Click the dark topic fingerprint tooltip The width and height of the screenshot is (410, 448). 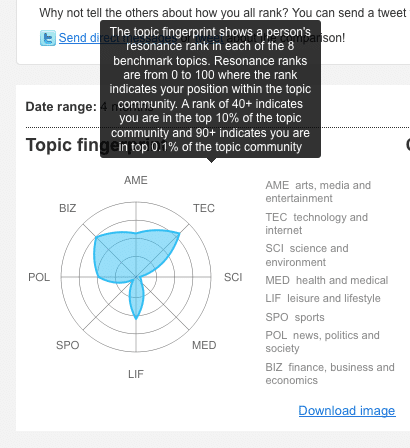210,89
